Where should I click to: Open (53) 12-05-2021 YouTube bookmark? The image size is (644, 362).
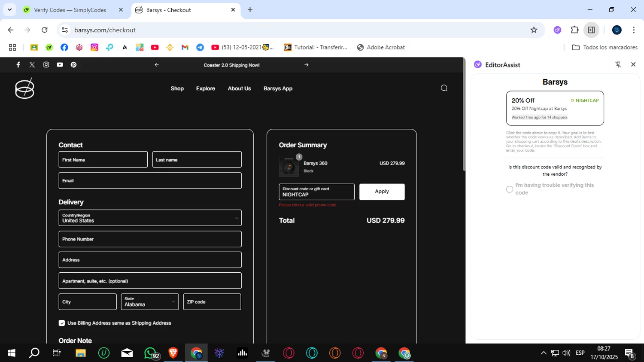(243, 47)
